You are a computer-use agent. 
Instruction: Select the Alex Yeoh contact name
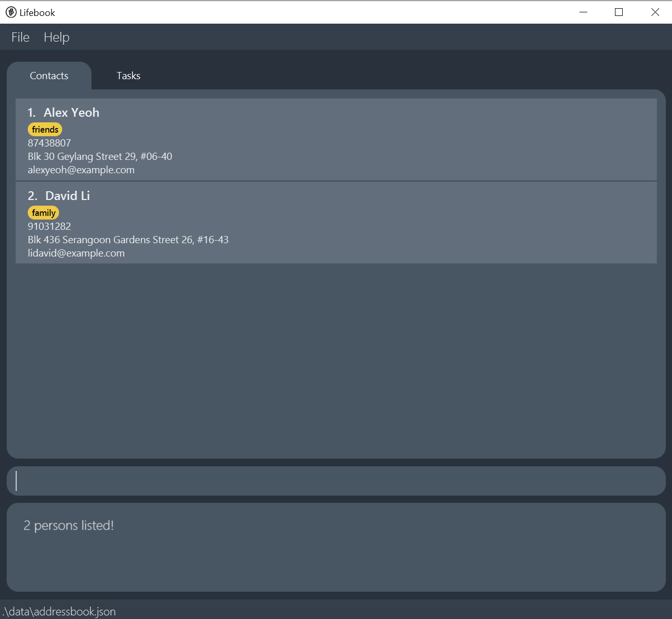71,113
